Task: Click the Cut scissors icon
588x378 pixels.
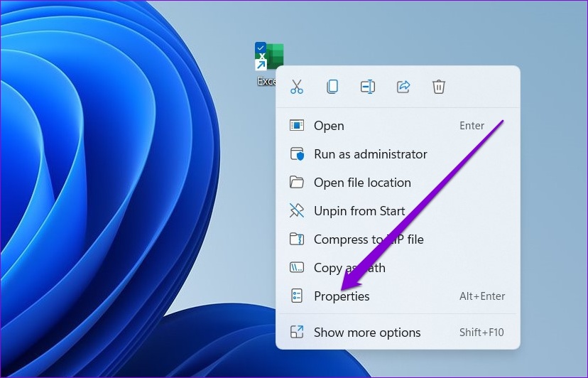Action: tap(297, 87)
